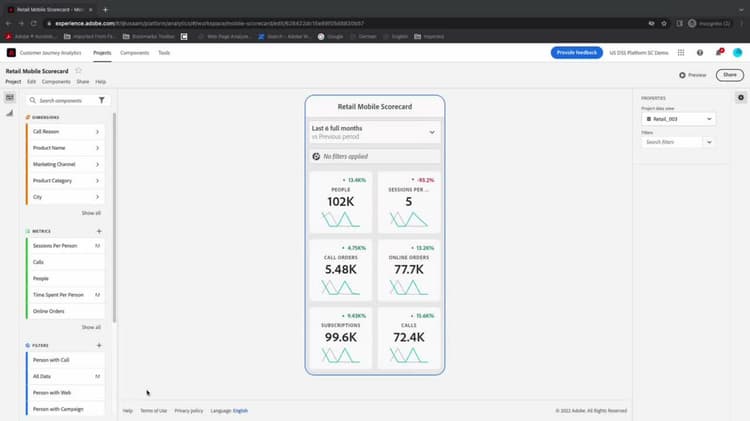Add a new metric with plus icon
The image size is (750, 421).
pyautogui.click(x=99, y=231)
